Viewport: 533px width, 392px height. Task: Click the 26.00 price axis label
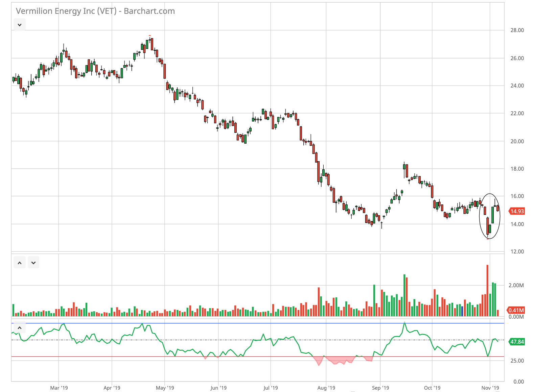[x=517, y=58]
